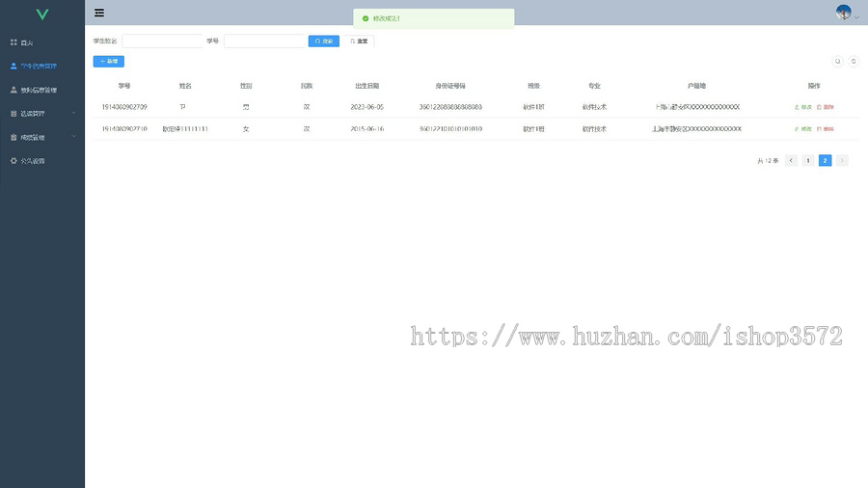Viewport: 868px width, 488px height.
Task: Click ID number 360122080808080803 cell
Action: pyautogui.click(x=450, y=107)
